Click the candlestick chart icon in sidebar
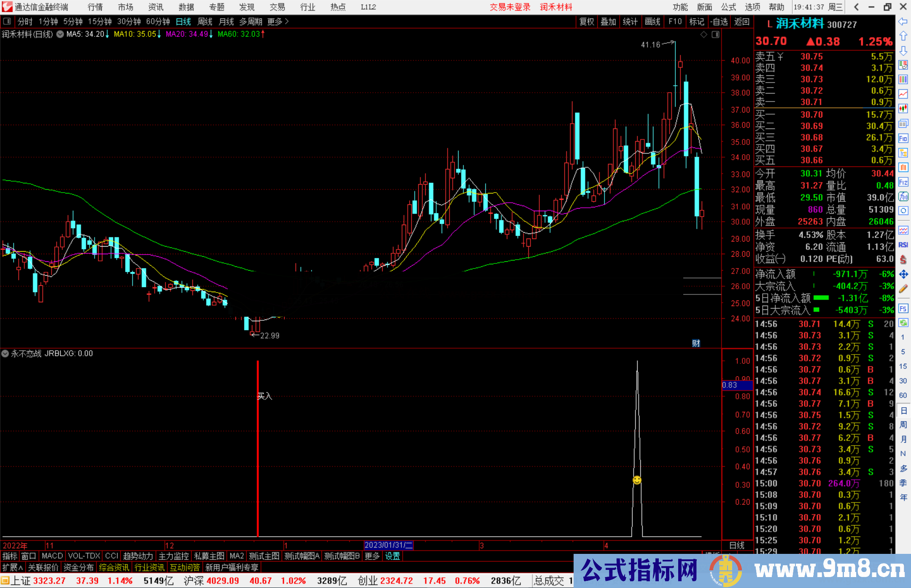This screenshot has height=588, width=911. tap(903, 109)
